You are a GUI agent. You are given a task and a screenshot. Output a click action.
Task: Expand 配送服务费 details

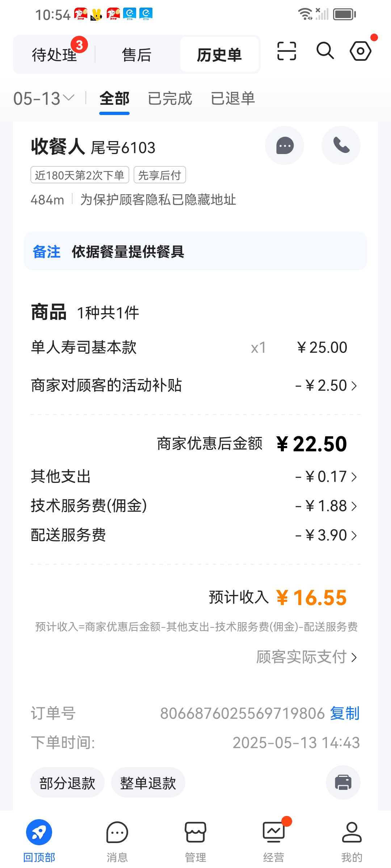[195, 535]
